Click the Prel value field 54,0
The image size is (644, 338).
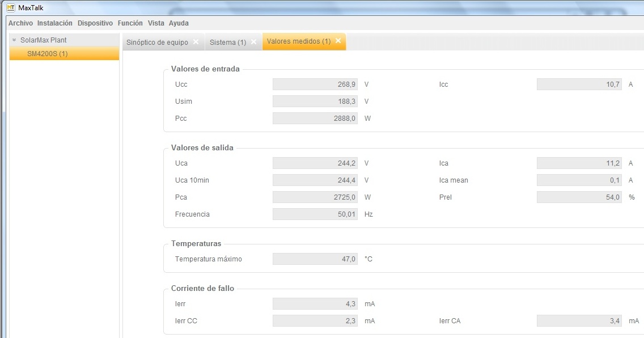[x=579, y=197]
